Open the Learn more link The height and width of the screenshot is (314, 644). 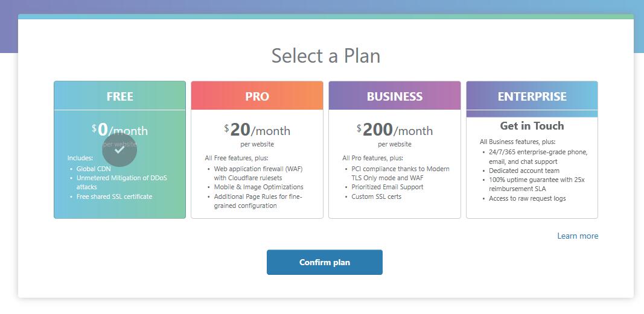pos(578,236)
